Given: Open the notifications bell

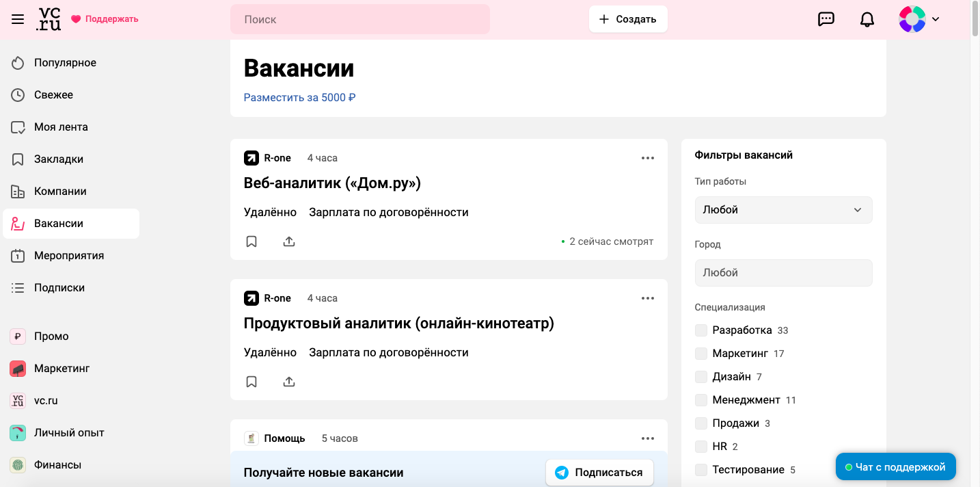Looking at the screenshot, I should click(x=867, y=18).
